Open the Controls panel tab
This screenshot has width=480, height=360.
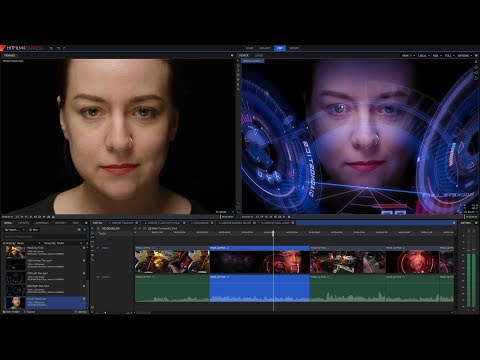pos(42,223)
